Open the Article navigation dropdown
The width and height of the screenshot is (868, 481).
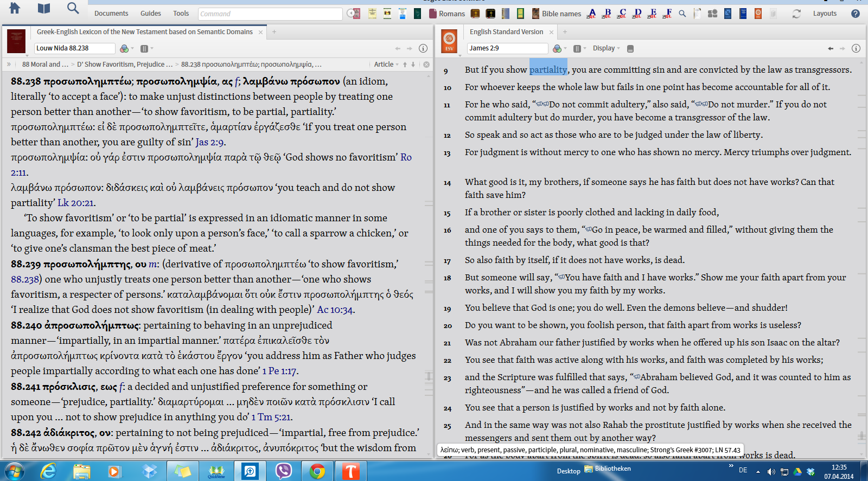pos(386,64)
